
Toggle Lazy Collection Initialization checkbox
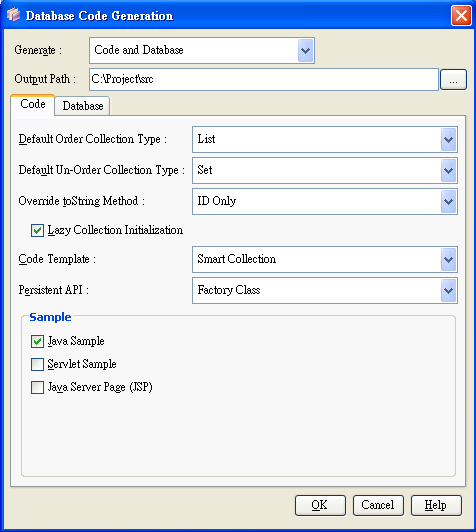point(37,230)
